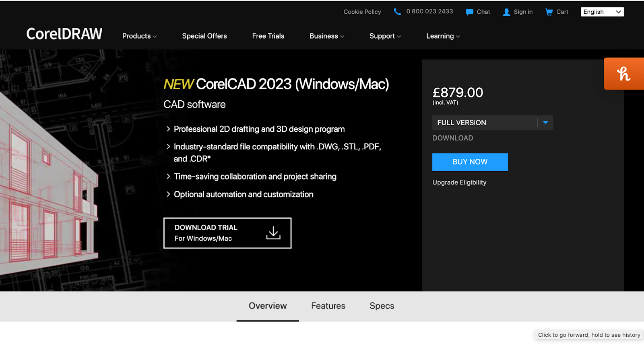Open the FULL VERSION dropdown
Viewport: 644px width, 348px height.
click(493, 123)
